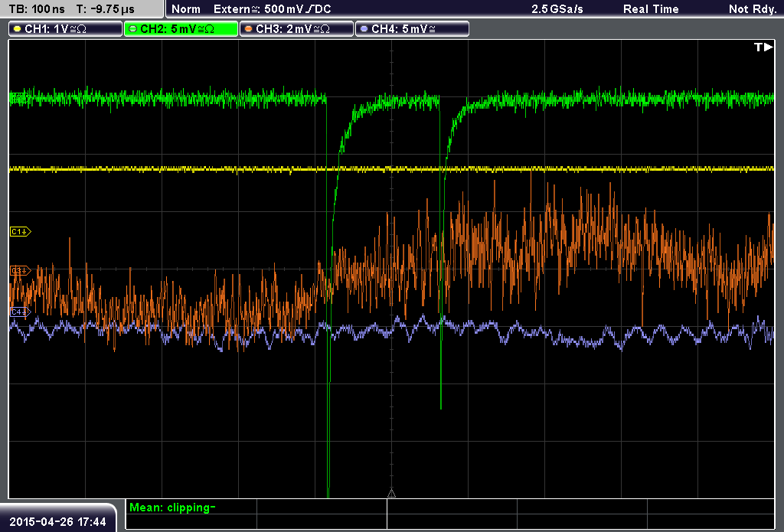Screen dimensions: 784x532
Task: Click the trigger time triangle at the grid bottom
Action: point(391,494)
